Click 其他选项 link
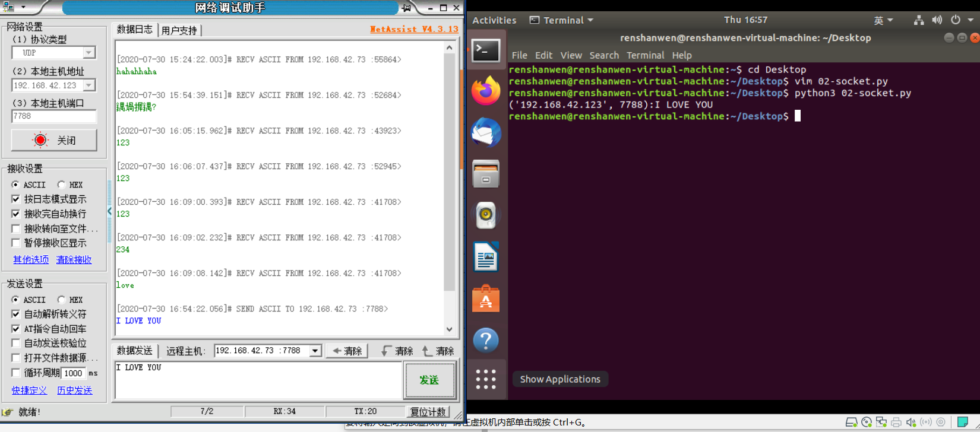The image size is (980, 432). (x=31, y=260)
